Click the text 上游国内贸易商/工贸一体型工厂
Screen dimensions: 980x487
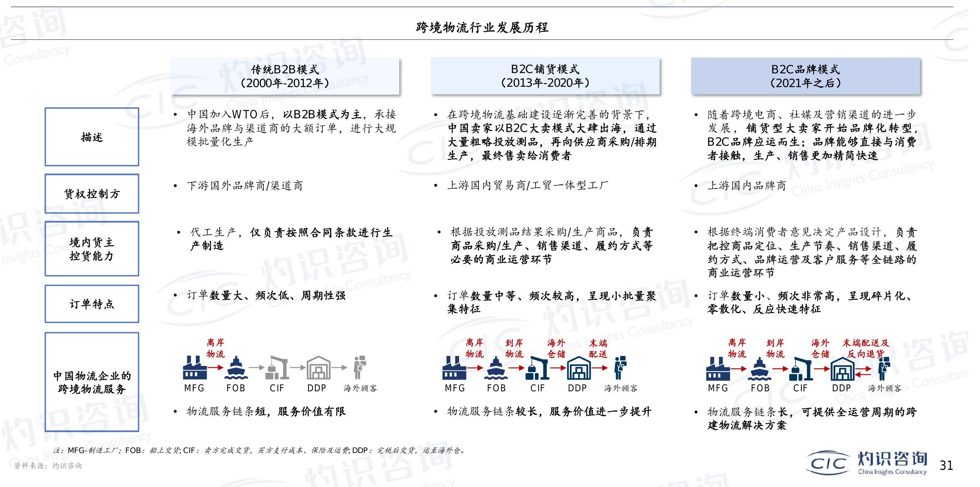click(527, 186)
